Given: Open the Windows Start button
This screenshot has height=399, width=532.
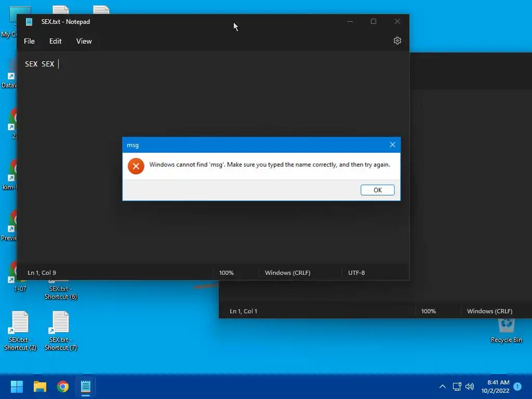Looking at the screenshot, I should coord(17,387).
